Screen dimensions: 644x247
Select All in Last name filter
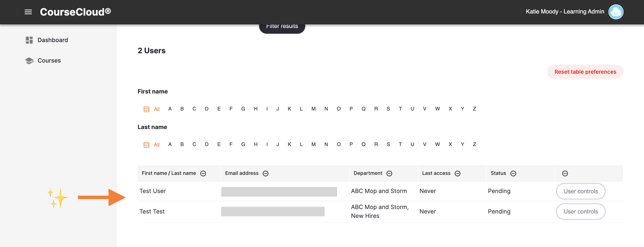[157, 145]
